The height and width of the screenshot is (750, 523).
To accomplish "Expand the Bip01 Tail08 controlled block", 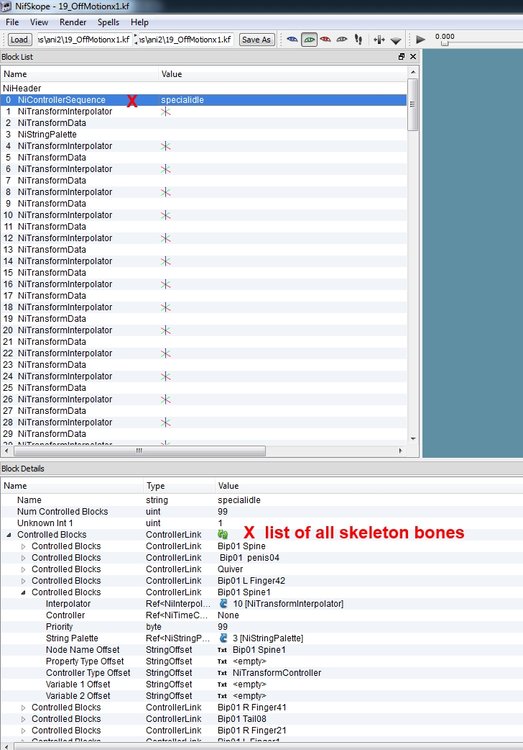I will click(x=23, y=719).
